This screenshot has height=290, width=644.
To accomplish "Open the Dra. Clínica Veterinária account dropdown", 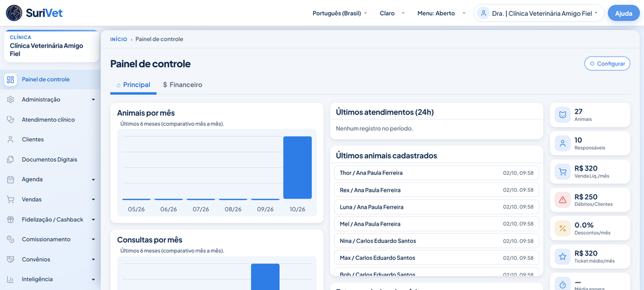I will pos(539,13).
